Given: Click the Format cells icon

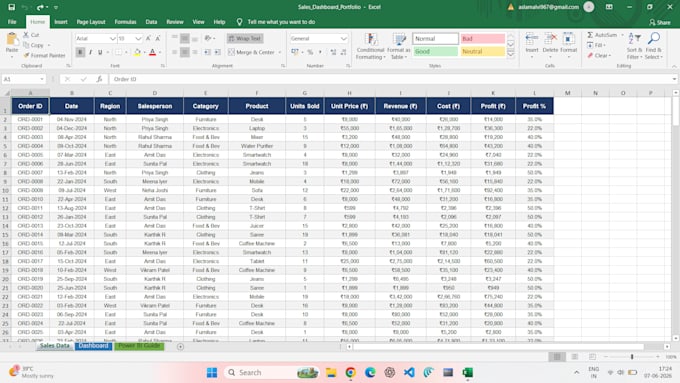Looking at the screenshot, I should click(x=568, y=39).
